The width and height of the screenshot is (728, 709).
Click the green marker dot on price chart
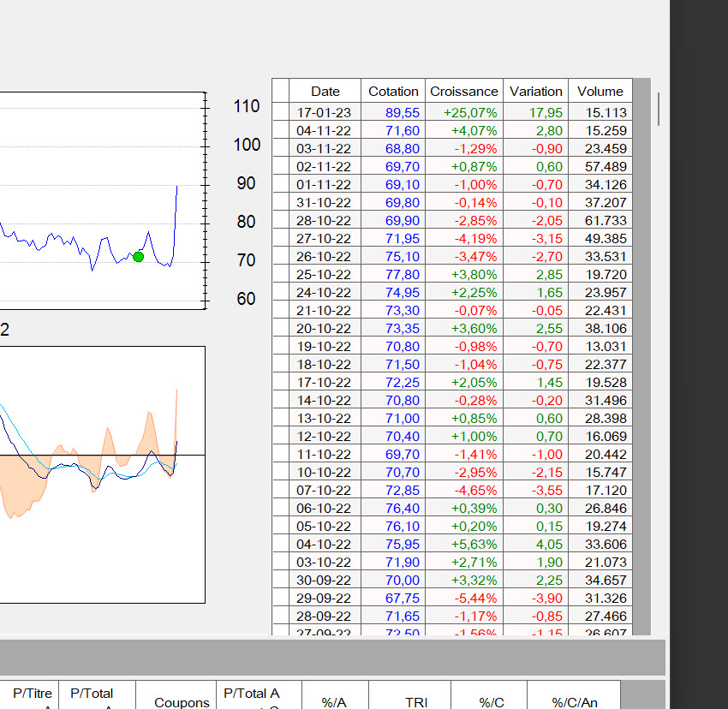[139, 257]
